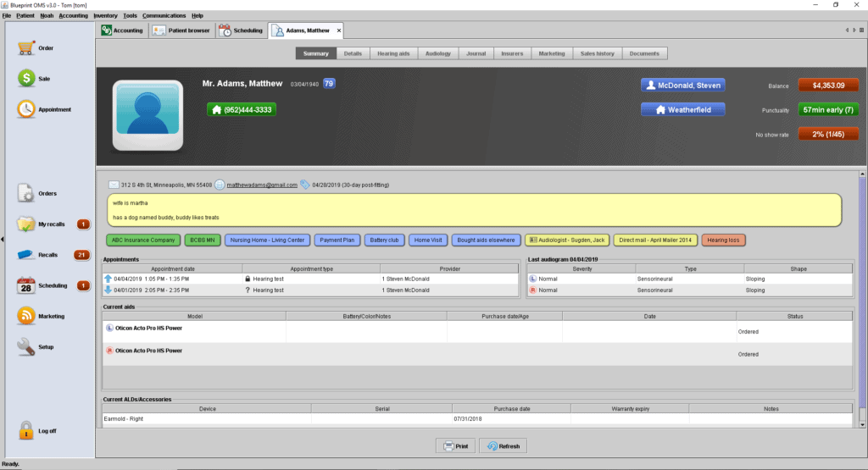Click the red Balance $4,353.09 badge
This screenshot has width=868, height=470.
coord(828,86)
